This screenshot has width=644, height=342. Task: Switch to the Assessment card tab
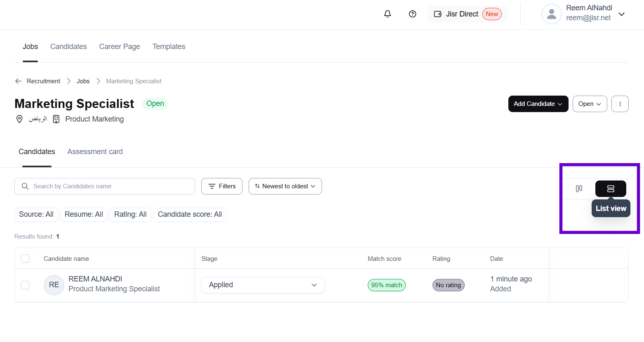pyautogui.click(x=95, y=152)
